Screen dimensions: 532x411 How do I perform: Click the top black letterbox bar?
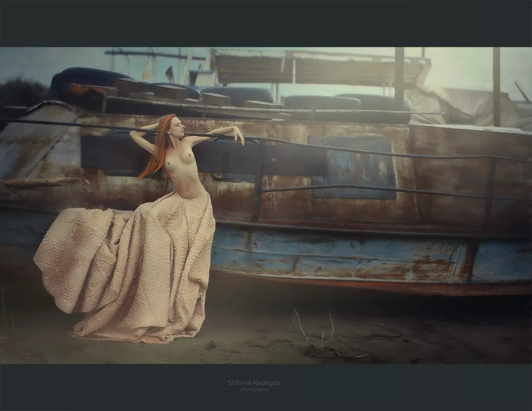(x=266, y=23)
